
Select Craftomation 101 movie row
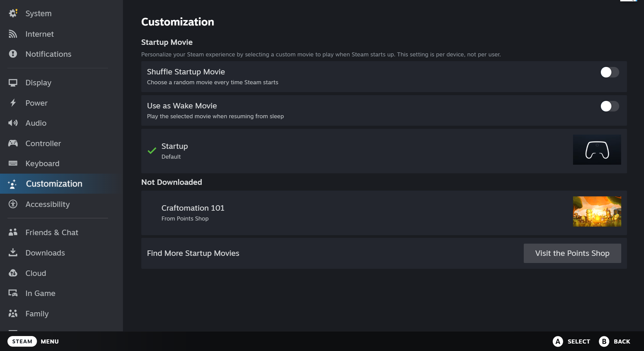(x=384, y=213)
